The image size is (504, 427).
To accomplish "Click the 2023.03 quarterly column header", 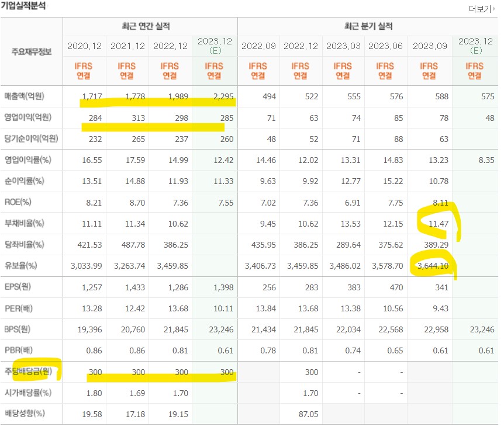I will [x=343, y=46].
